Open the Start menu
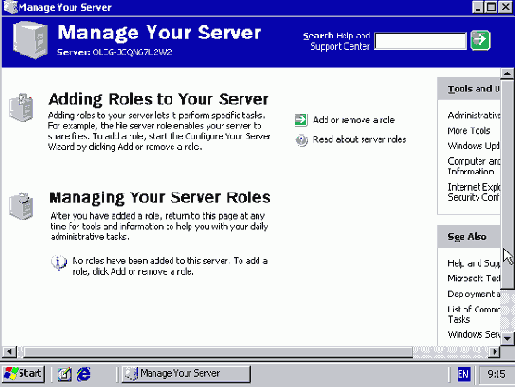515x387 pixels. point(23,374)
